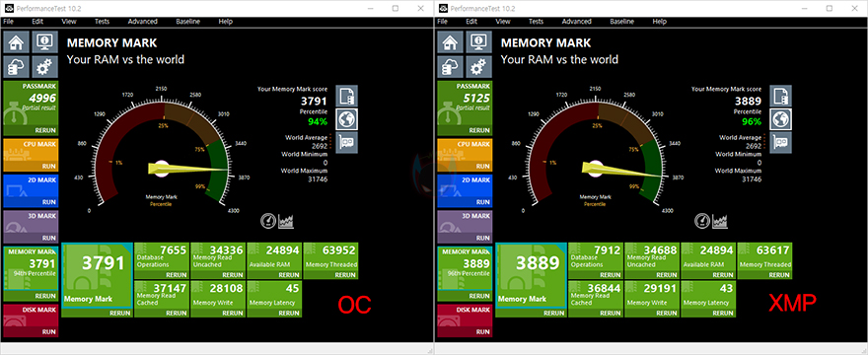
Task: Switch to distribution chart icon in right window
Action: tap(720, 222)
